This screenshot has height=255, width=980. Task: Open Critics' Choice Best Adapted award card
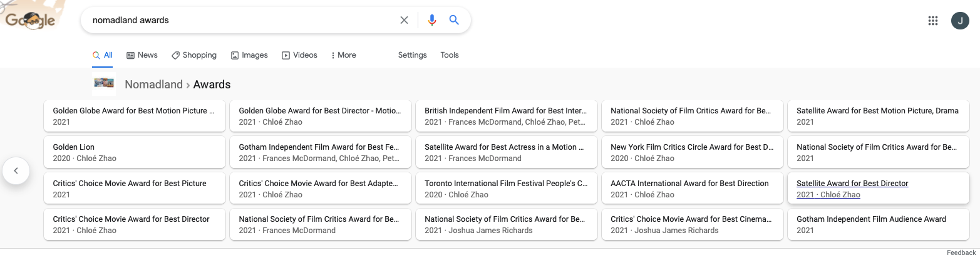click(x=321, y=189)
